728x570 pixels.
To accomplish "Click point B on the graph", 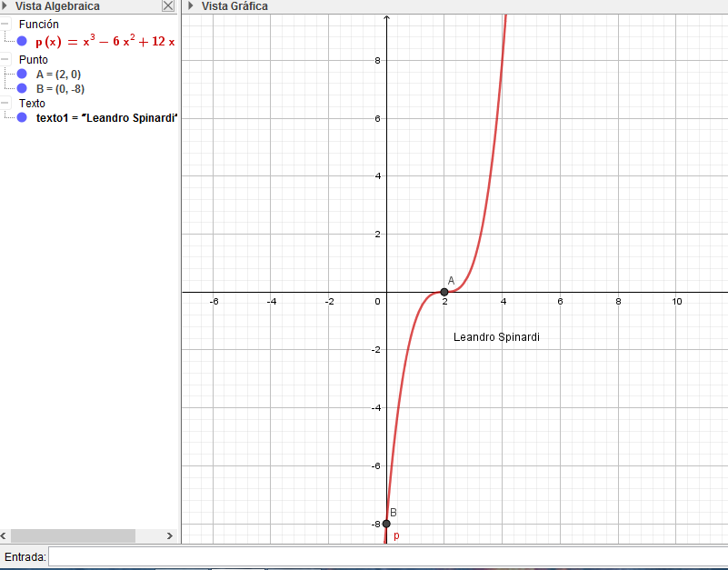I will (386, 524).
